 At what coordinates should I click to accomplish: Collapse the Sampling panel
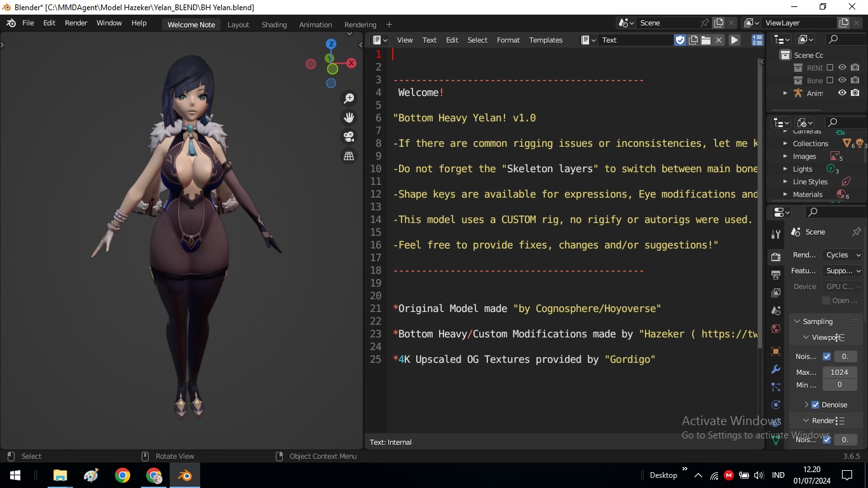[x=797, y=322]
